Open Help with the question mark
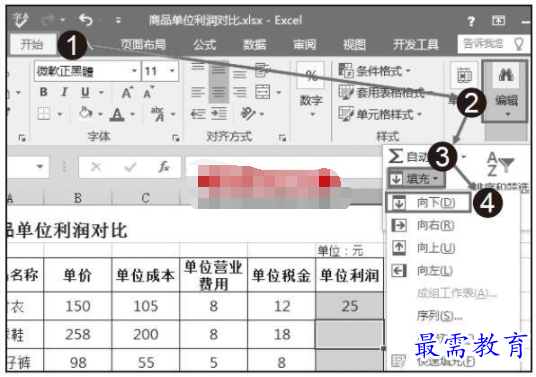Screen dimensions: 536x377 [x=471, y=22]
